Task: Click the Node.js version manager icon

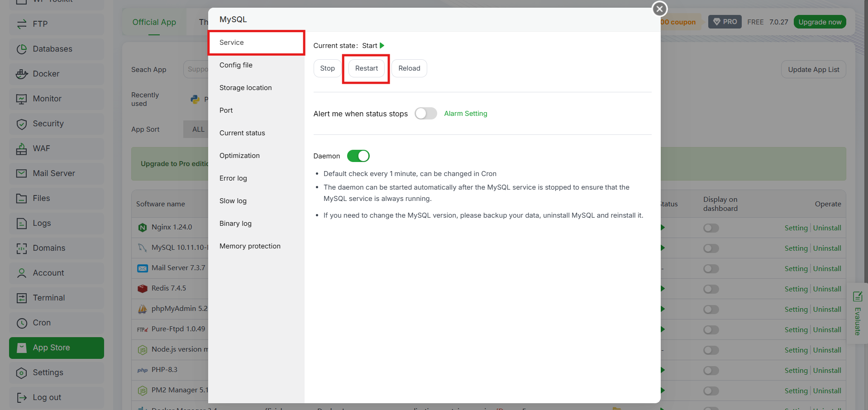Action: (x=143, y=350)
